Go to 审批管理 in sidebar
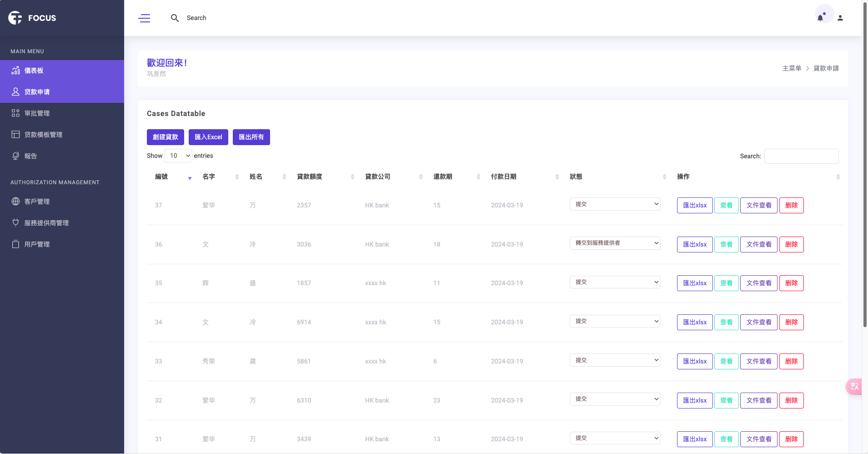 (x=62, y=113)
